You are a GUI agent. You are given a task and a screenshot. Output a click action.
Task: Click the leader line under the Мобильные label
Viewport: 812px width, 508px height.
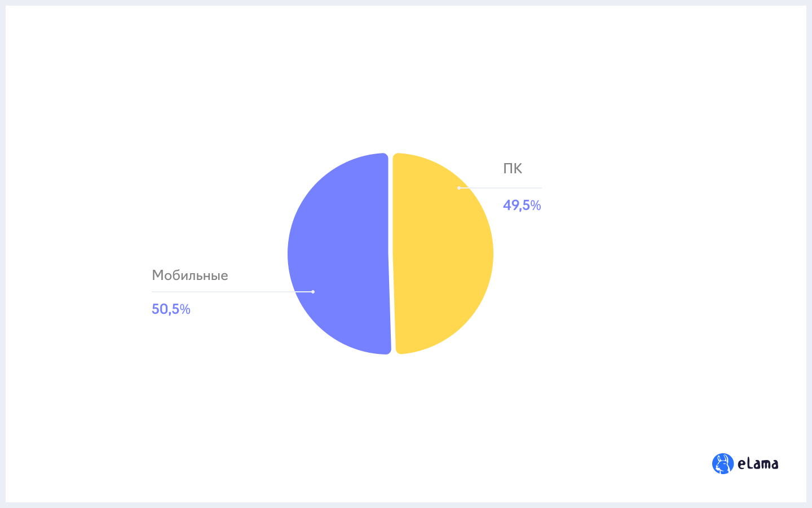232,292
